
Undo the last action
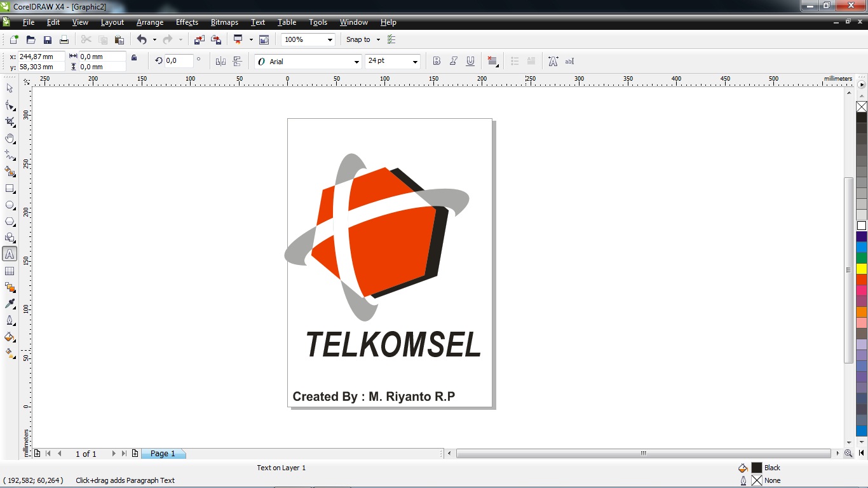pos(142,39)
